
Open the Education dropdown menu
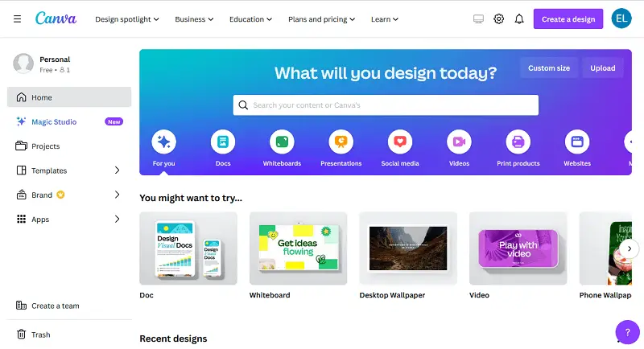tap(250, 19)
